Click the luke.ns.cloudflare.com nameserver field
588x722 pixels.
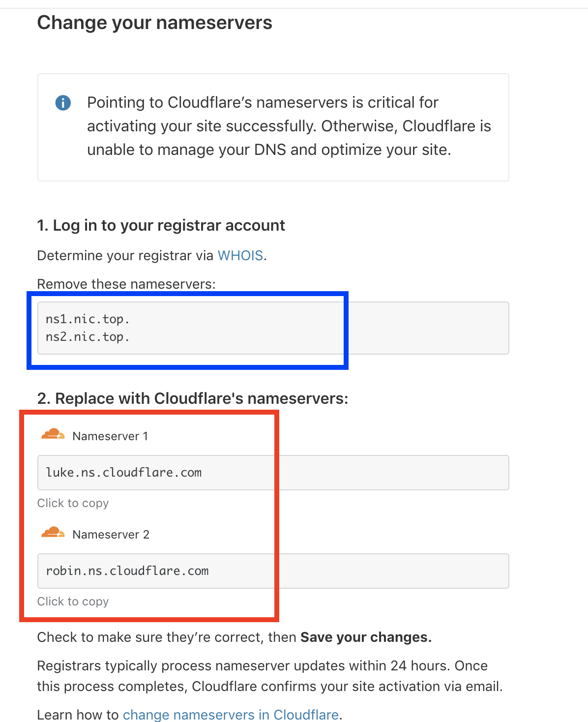(273, 473)
